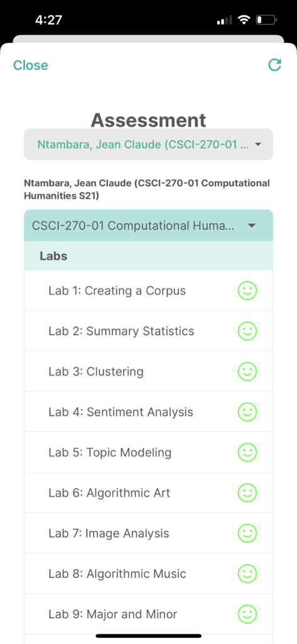Open Lab 9: Major and Minor
This screenshot has height=644, width=297.
[x=148, y=614]
